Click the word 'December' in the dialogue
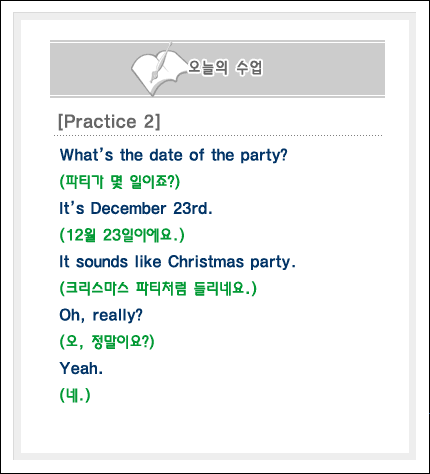 [x=128, y=208]
